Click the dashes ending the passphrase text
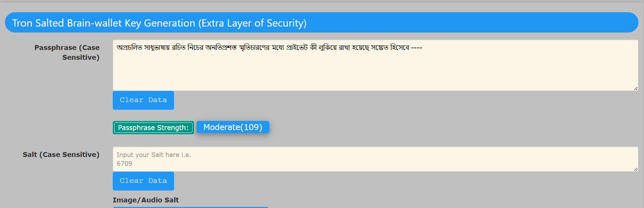This screenshot has width=644, height=208. (417, 48)
